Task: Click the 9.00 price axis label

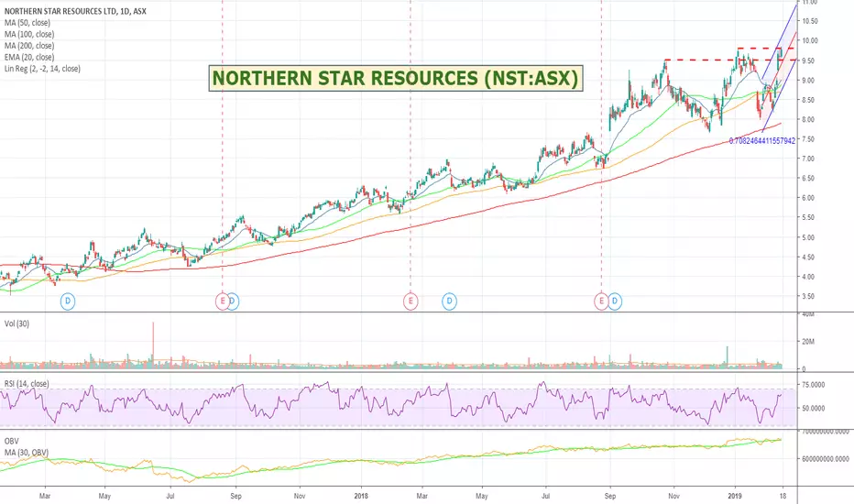Action: point(808,80)
